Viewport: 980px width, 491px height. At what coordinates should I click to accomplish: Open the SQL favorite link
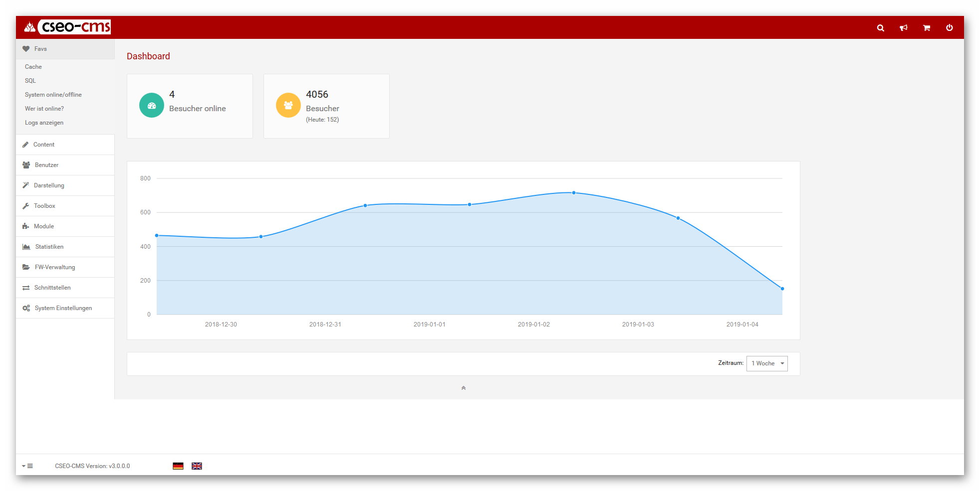30,81
